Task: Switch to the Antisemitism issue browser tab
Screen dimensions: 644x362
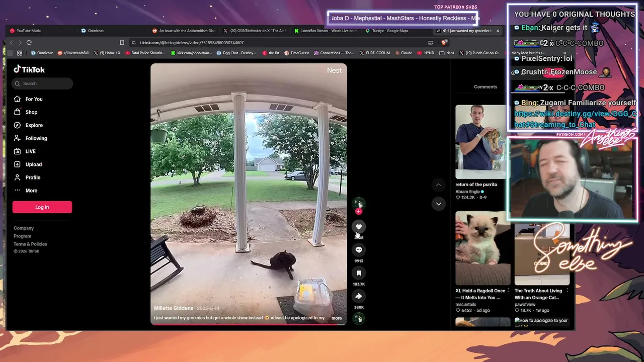Action: pyautogui.click(x=183, y=31)
